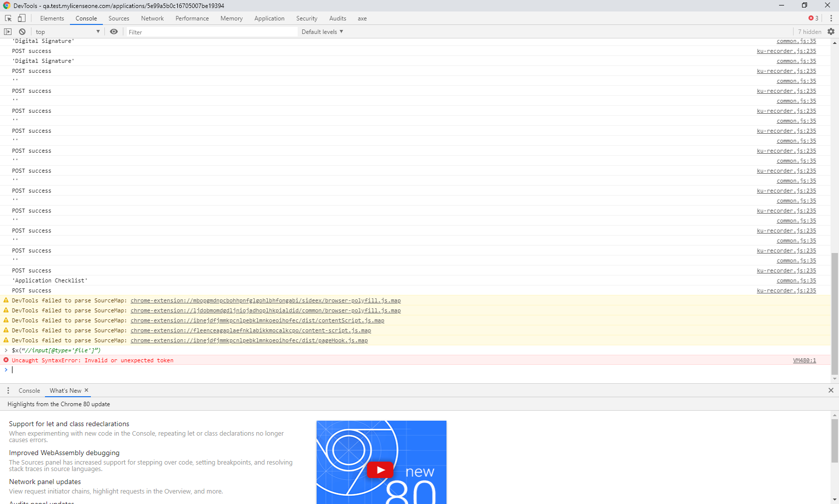This screenshot has width=839, height=504.
Task: Open the drawer options menu
Action: (7, 390)
